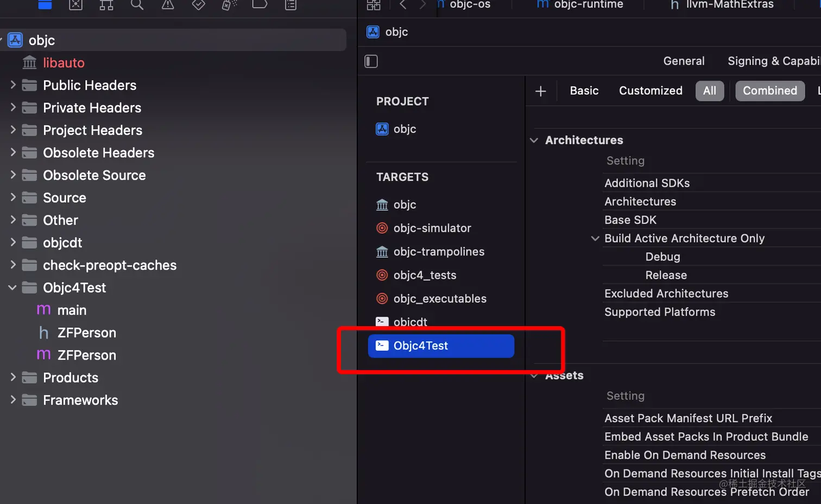Expand the Source folder chevron
The height and width of the screenshot is (504, 821).
(13, 197)
